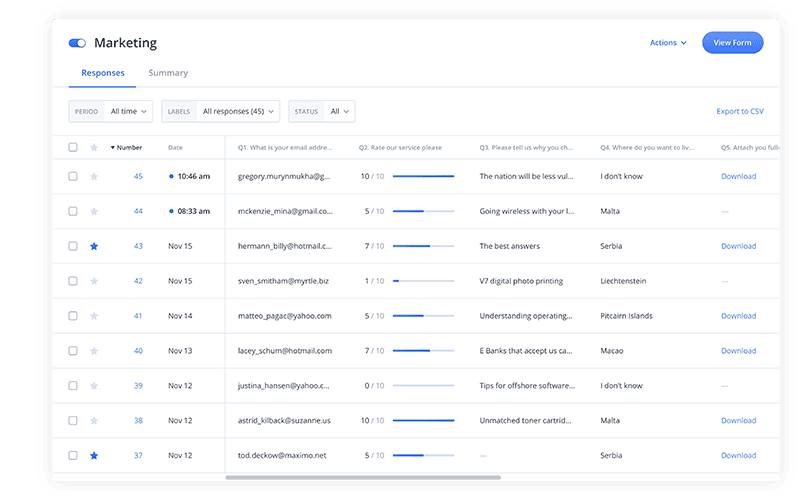The width and height of the screenshot is (800, 500).
Task: Star response number 45
Action: 94,176
